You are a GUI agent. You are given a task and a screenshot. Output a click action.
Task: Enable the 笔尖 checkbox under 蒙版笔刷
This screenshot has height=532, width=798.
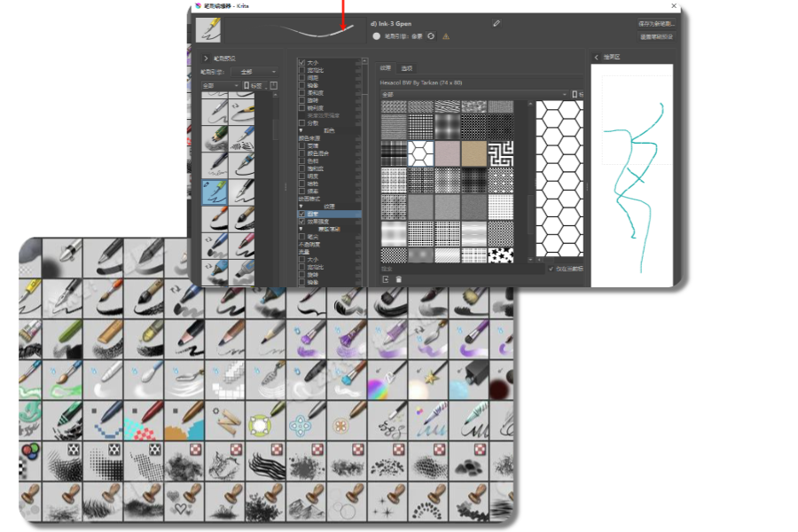pos(301,237)
